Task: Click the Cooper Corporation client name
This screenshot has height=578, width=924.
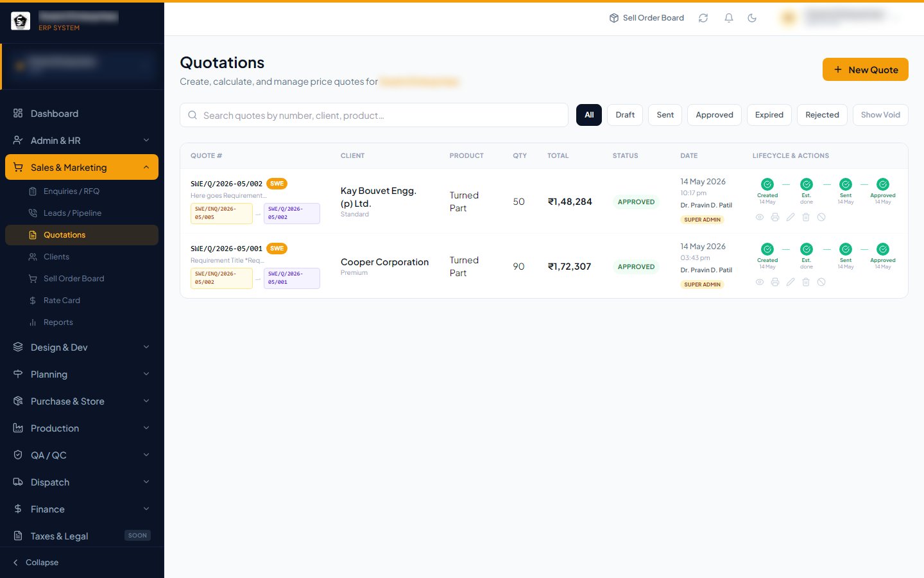Action: pos(384,262)
